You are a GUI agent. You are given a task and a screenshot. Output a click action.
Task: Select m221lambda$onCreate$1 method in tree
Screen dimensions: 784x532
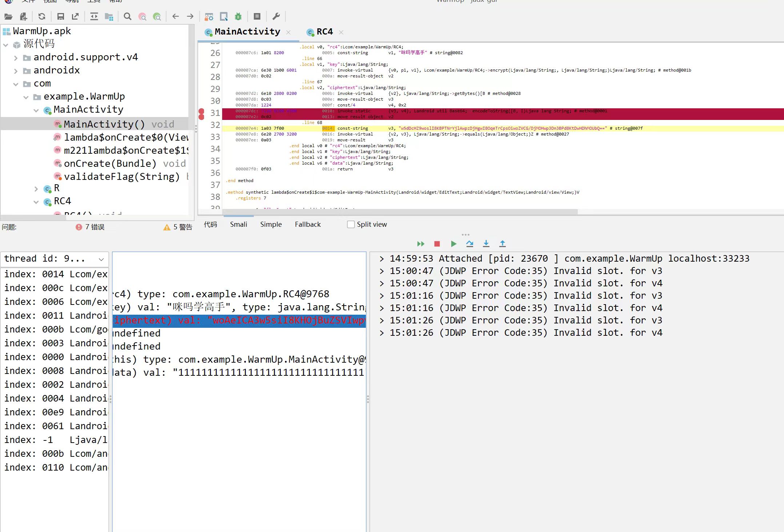(121, 150)
